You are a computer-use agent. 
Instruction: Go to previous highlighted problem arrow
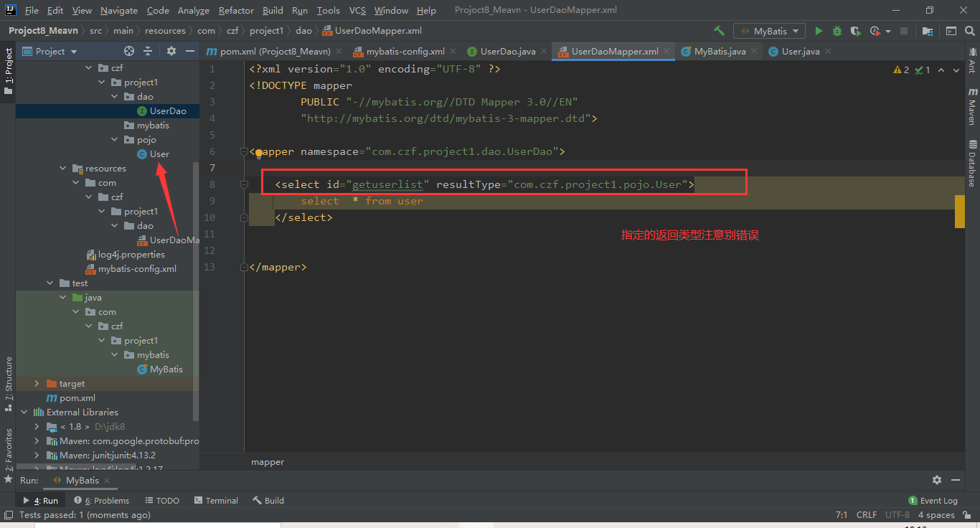tap(941, 70)
